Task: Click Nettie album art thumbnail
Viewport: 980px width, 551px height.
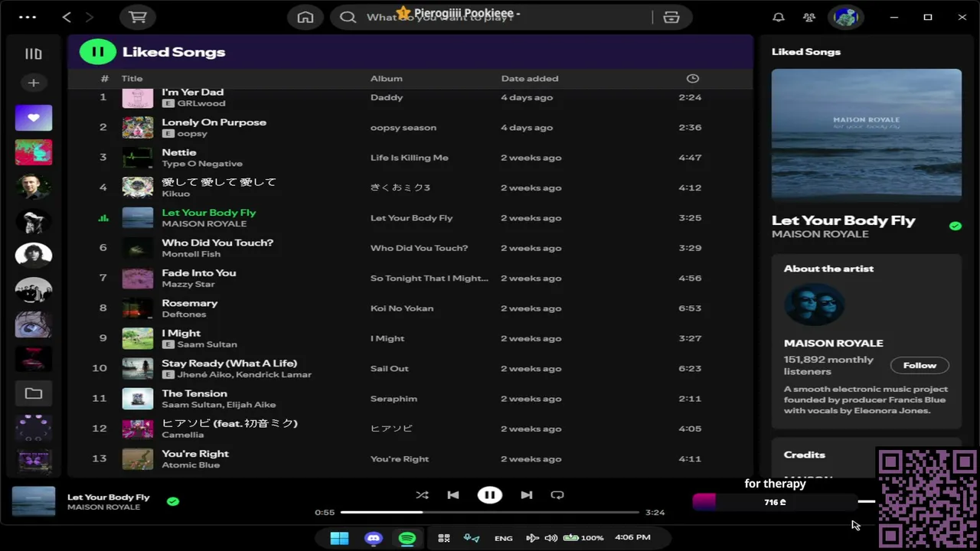Action: coord(138,158)
